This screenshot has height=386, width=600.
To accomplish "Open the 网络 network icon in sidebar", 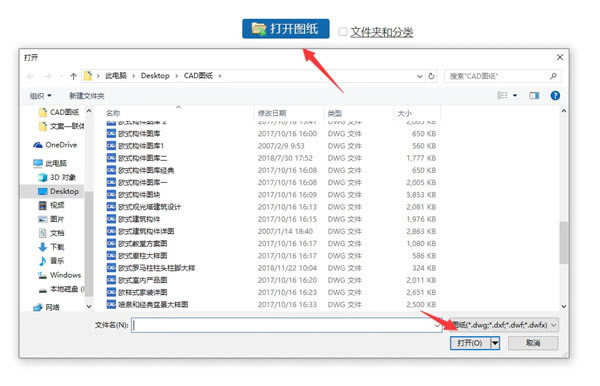I will (38, 307).
